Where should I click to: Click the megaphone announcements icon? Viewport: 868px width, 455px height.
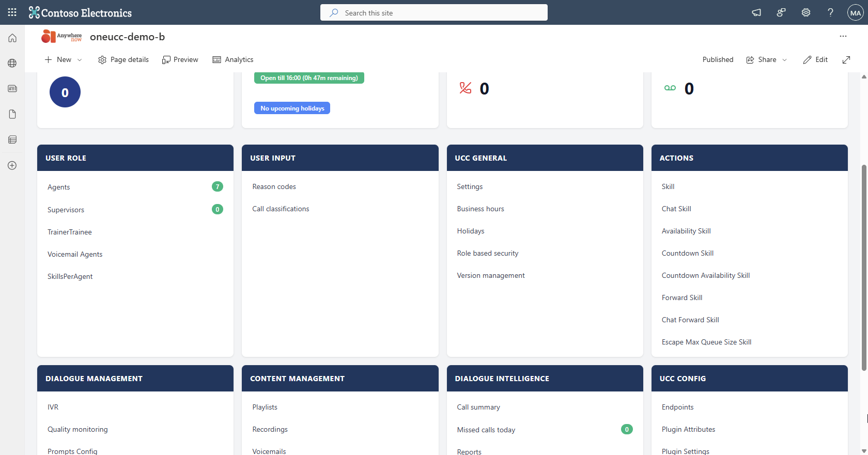point(756,12)
